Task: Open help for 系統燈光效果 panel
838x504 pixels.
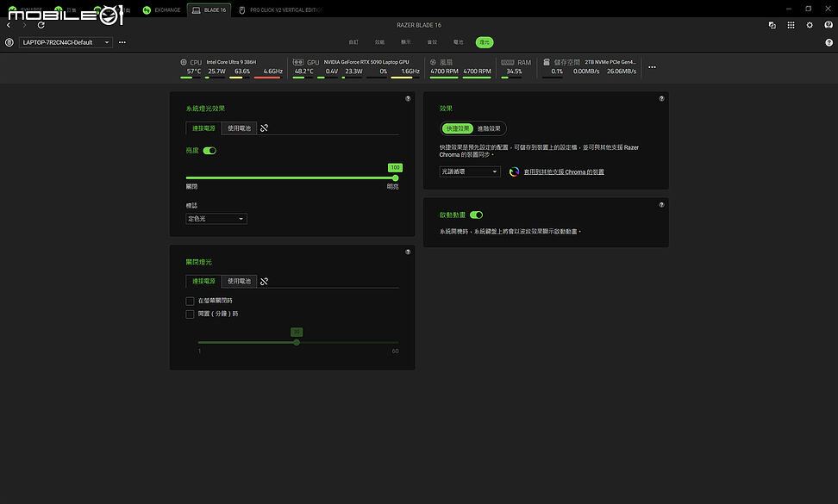Action: point(408,99)
